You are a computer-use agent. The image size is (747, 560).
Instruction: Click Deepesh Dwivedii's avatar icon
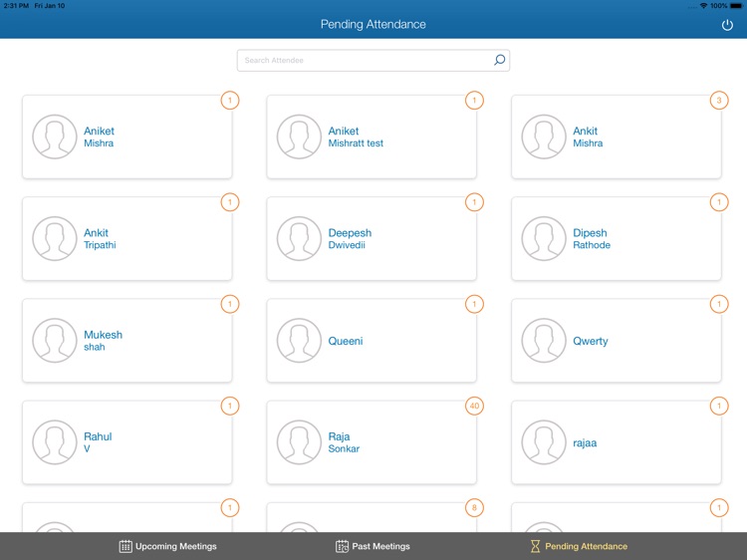point(299,239)
